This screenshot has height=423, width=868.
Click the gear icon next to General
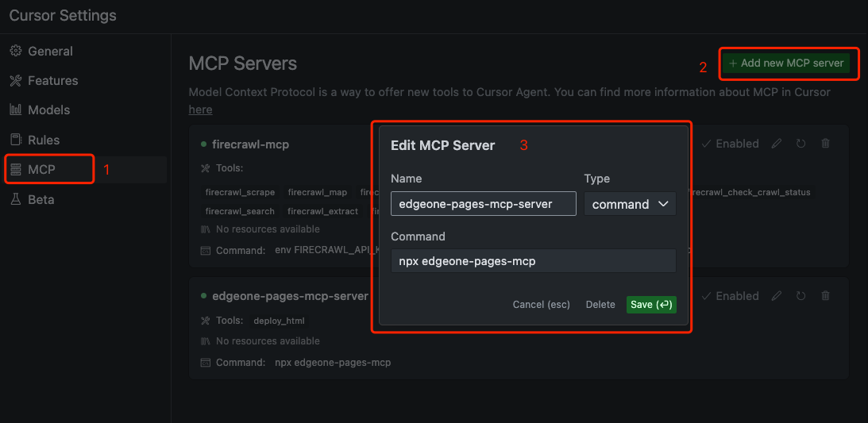click(x=16, y=51)
